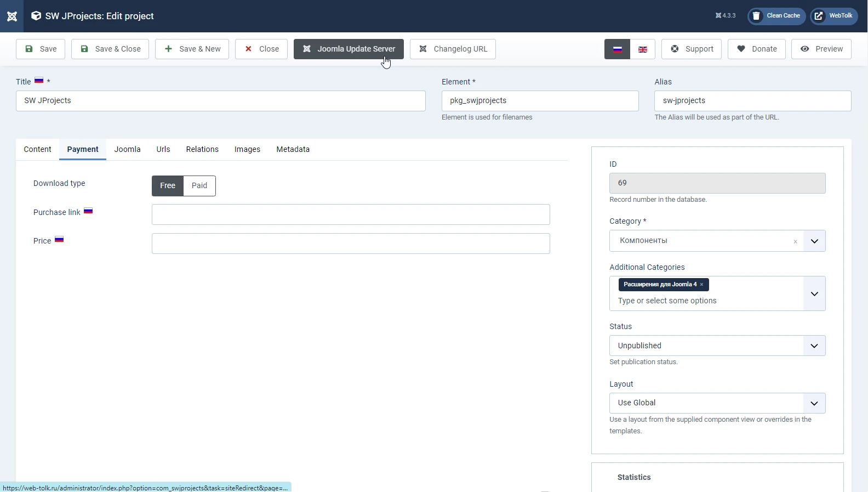
Task: Click the Clean Cache trash button
Action: point(776,16)
